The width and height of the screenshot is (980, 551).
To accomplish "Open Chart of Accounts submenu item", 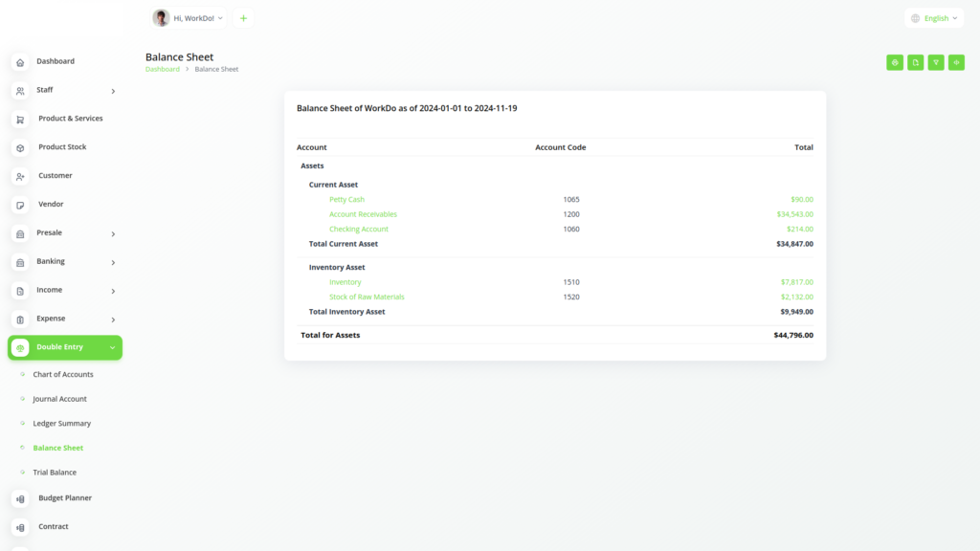I will point(63,374).
